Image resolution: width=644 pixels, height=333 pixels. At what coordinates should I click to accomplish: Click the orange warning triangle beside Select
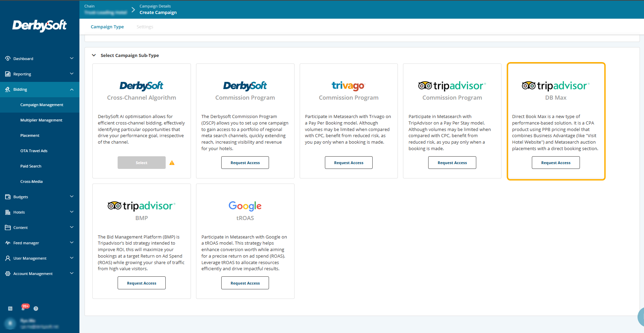172,163
